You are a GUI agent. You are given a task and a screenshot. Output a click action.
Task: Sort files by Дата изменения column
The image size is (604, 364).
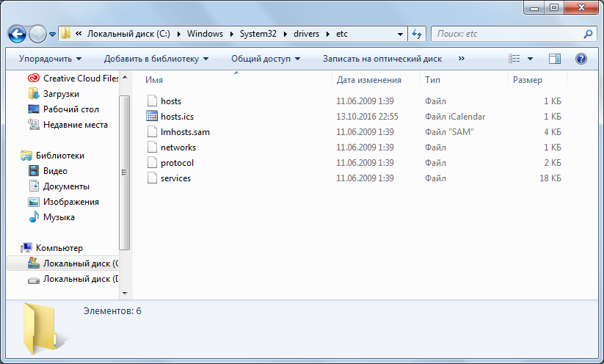[x=368, y=80]
